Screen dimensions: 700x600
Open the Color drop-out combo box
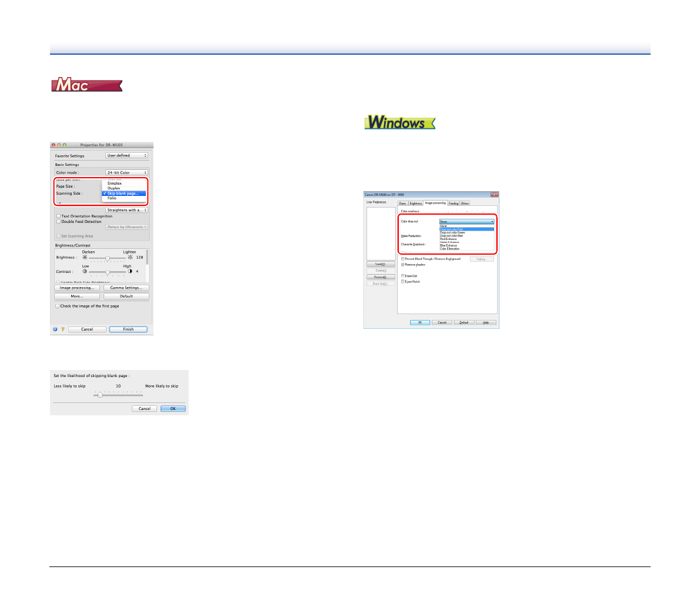(x=466, y=222)
